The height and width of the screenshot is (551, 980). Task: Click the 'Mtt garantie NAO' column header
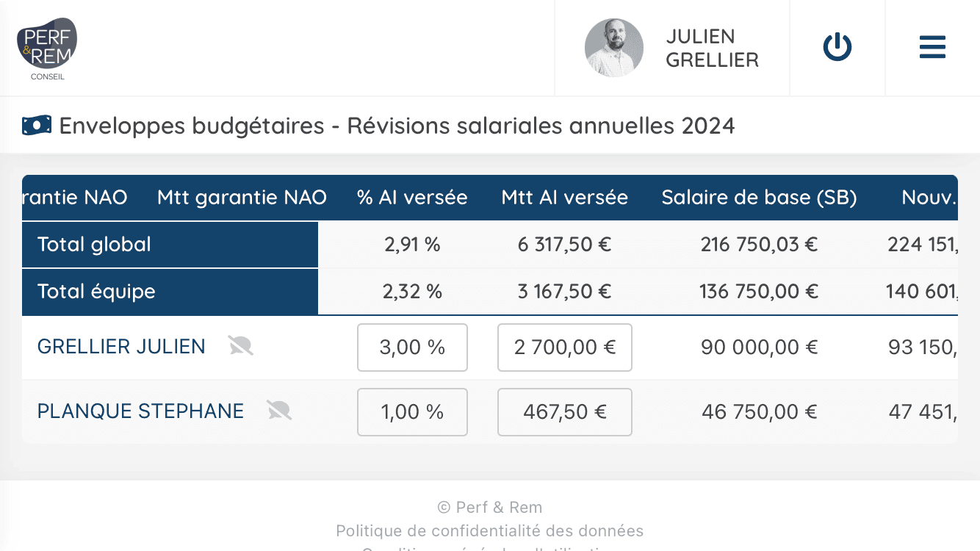tap(242, 198)
